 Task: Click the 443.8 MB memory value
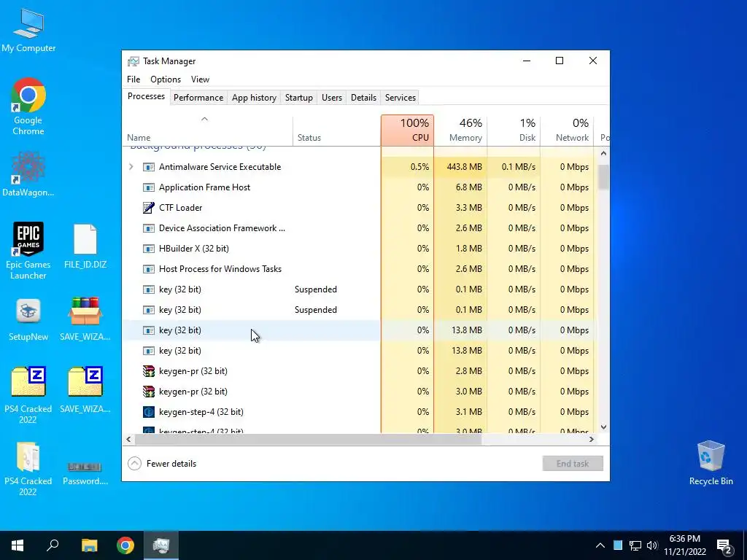coord(465,167)
